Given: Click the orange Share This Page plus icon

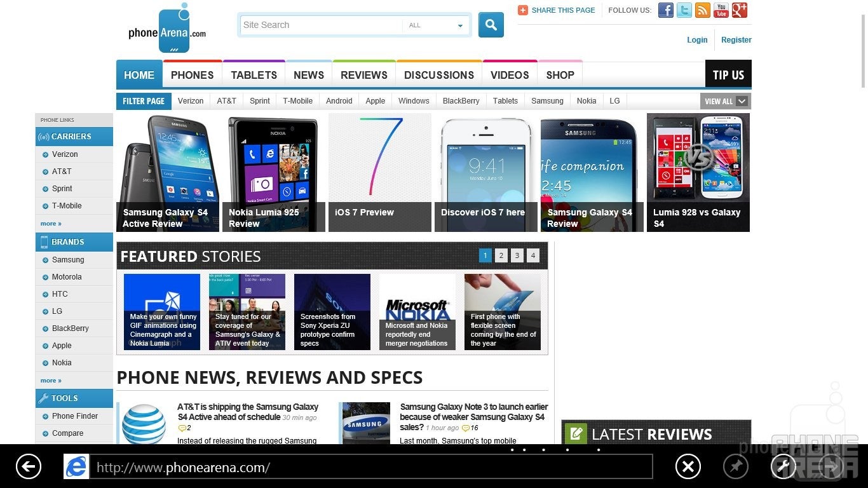Looking at the screenshot, I should pos(523,10).
